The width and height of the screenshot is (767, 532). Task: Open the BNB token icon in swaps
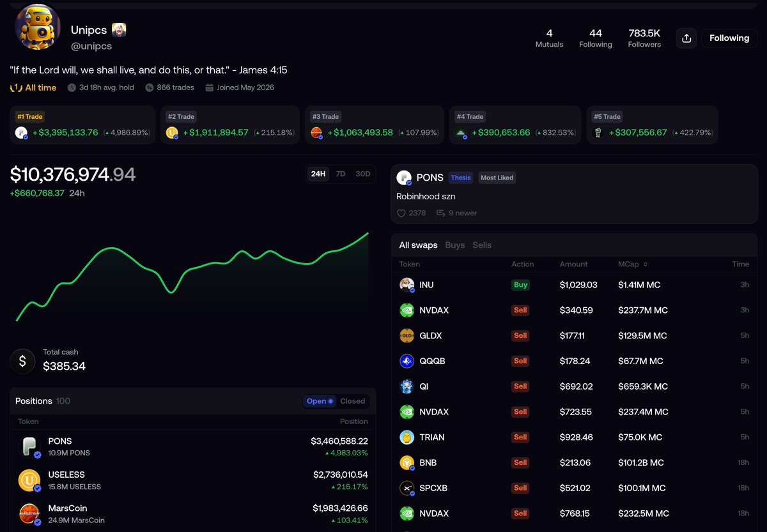click(x=407, y=462)
